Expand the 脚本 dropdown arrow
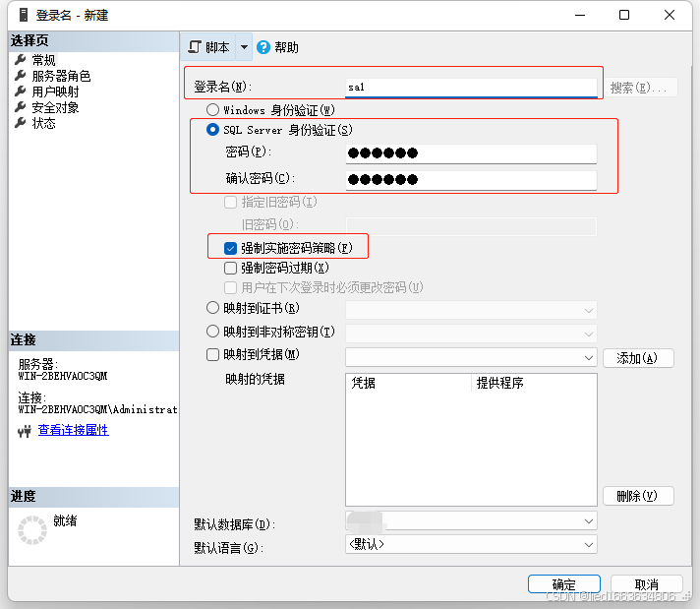Screen dimensions: 700x609 pos(244,47)
